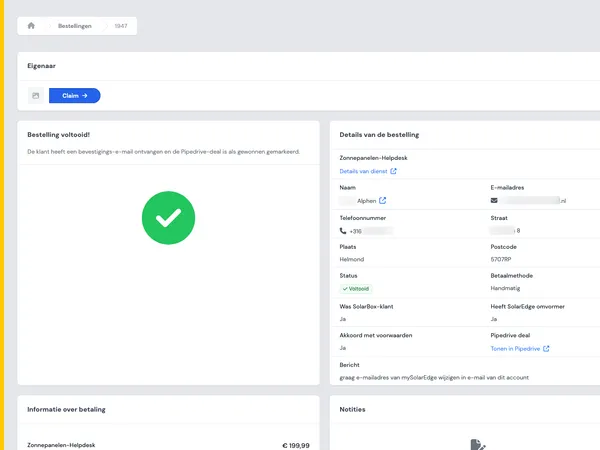Screen dimensions: 600x450
Task: Select payment method value Handmatig
Action: pos(505,288)
